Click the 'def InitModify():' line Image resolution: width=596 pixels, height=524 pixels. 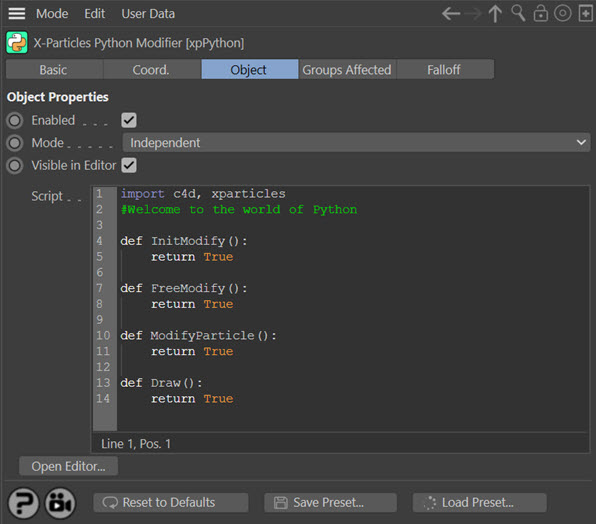184,241
